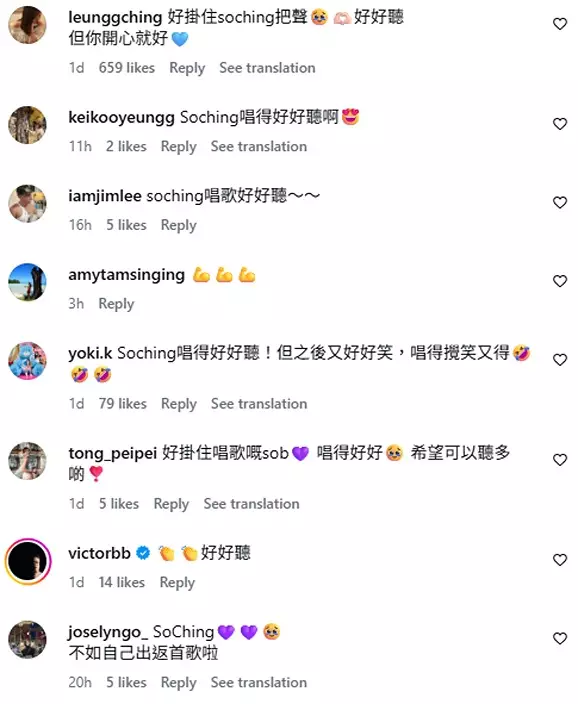The height and width of the screenshot is (704, 578).
Task: Like tong_peipei's comment via heart
Action: pyautogui.click(x=560, y=460)
